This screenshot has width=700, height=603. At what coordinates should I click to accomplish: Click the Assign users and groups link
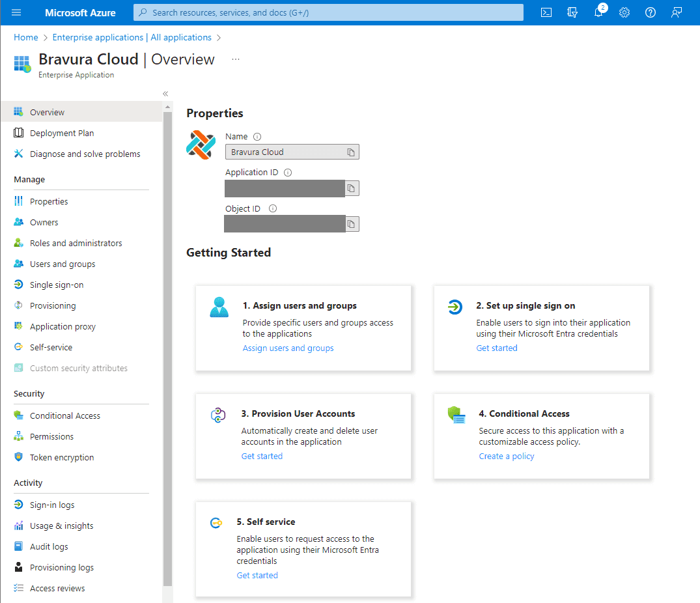point(288,348)
